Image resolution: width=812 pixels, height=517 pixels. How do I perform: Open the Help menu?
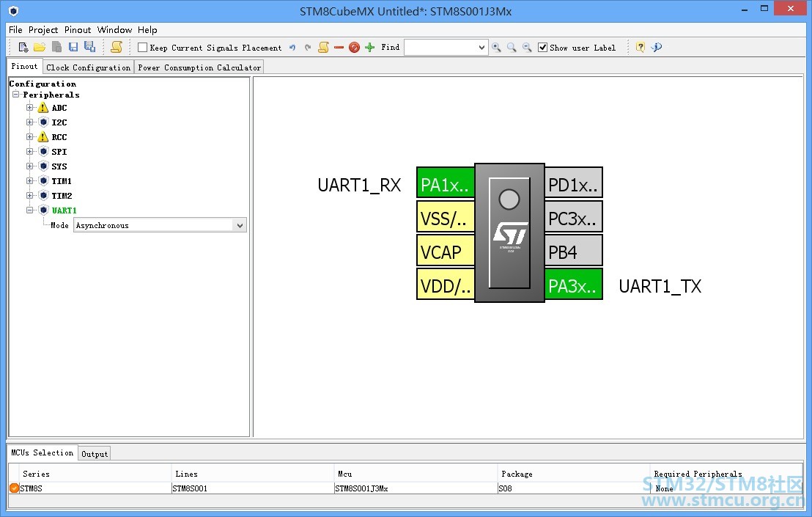click(147, 29)
